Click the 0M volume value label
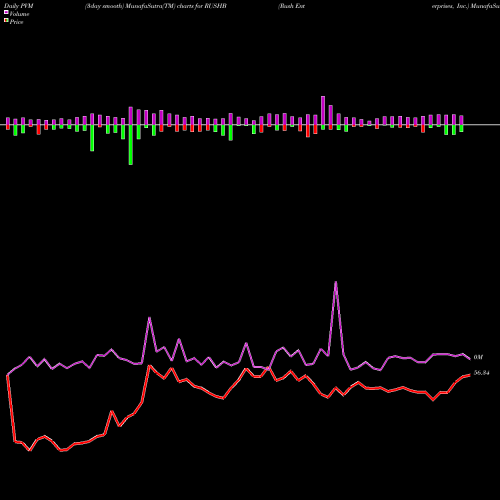 pyautogui.click(x=478, y=357)
